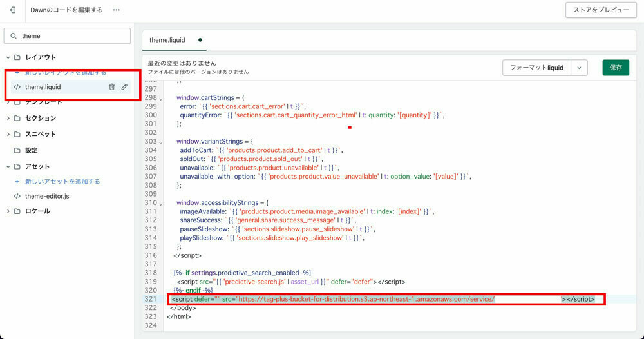The width and height of the screenshot is (644, 339).
Task: Click window.accessibilityStrings on line 310
Action: click(x=222, y=202)
